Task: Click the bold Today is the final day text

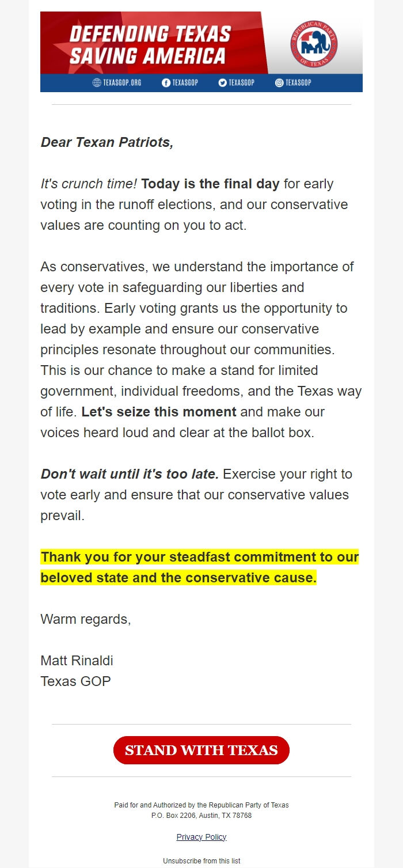Action: [210, 184]
